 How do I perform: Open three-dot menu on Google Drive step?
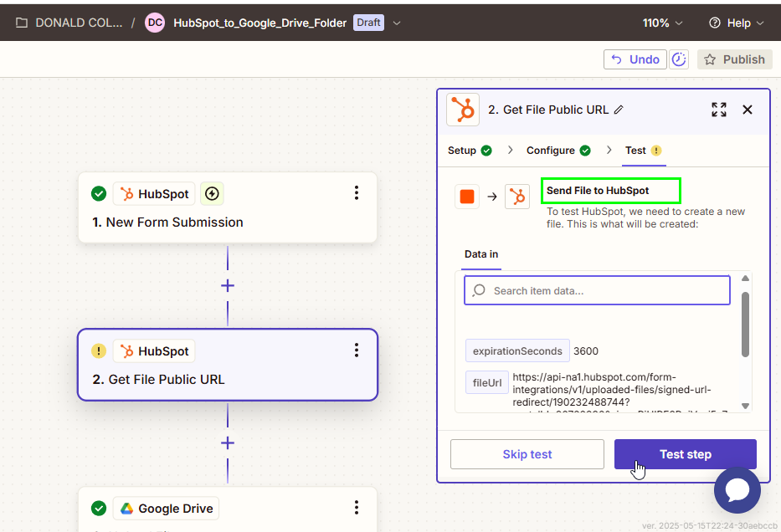pos(356,508)
